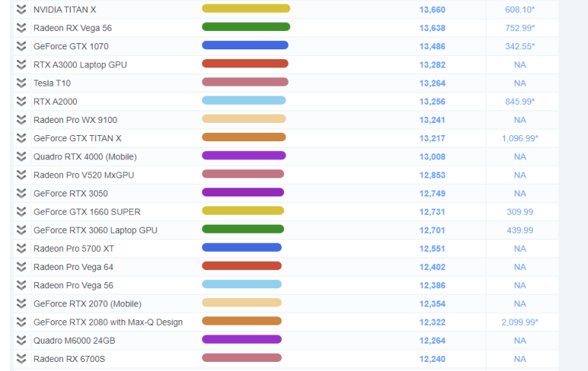This screenshot has width=588, height=371.
Task: Open the Radeon RX Vega 56 link
Action: pos(73,28)
